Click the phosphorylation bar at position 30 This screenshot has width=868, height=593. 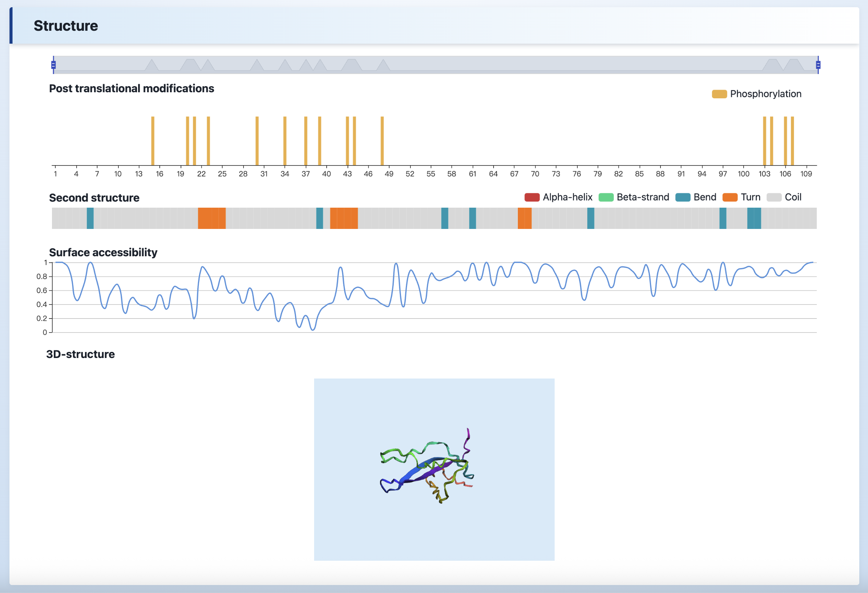point(257,140)
